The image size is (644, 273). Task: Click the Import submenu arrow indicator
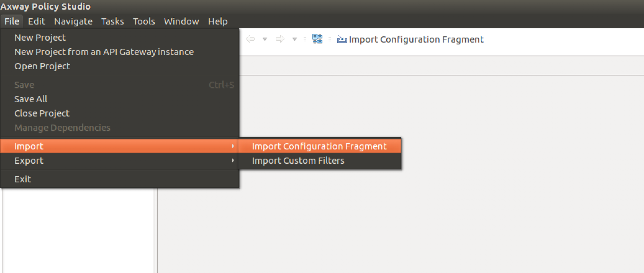[233, 146]
